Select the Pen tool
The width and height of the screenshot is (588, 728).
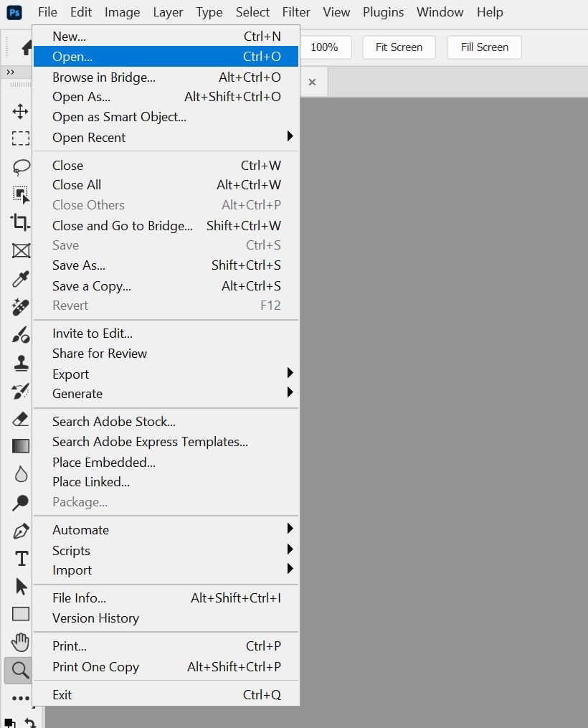[x=20, y=531]
